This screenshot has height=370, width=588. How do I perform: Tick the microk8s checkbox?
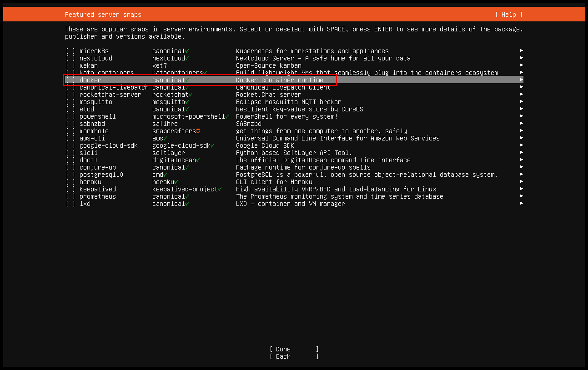click(70, 51)
